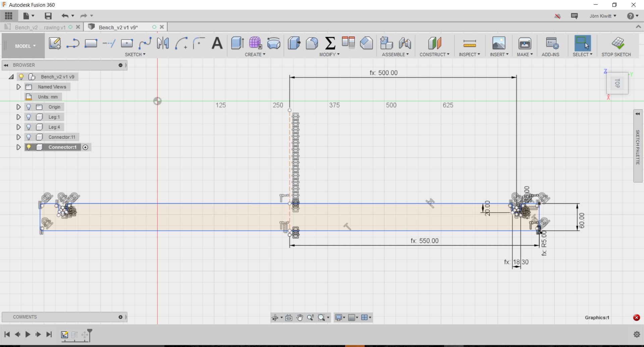
Task: Open the data panel grid icon
Action: [9, 16]
